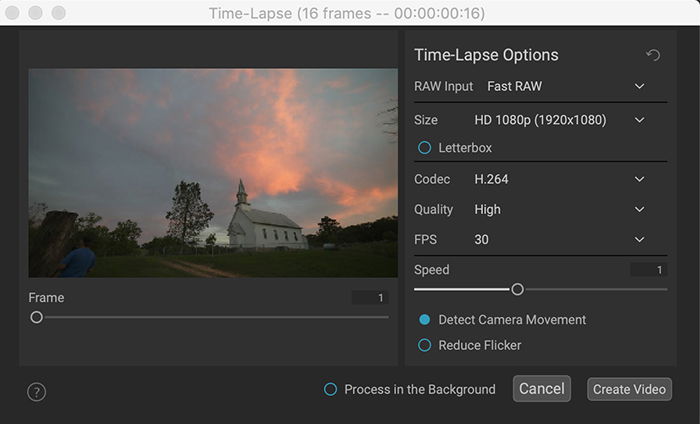Click the window minimize button
Image resolution: width=700 pixels, height=424 pixels.
(x=35, y=12)
